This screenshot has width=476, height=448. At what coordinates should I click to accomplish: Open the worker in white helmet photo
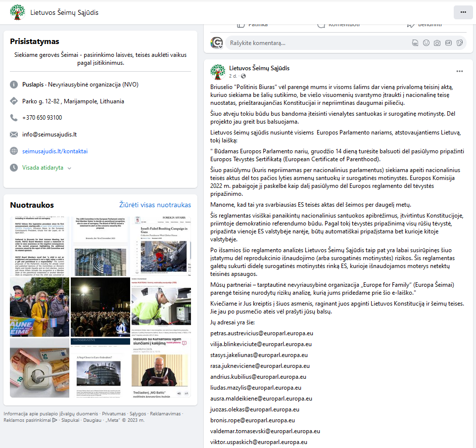pos(161,307)
